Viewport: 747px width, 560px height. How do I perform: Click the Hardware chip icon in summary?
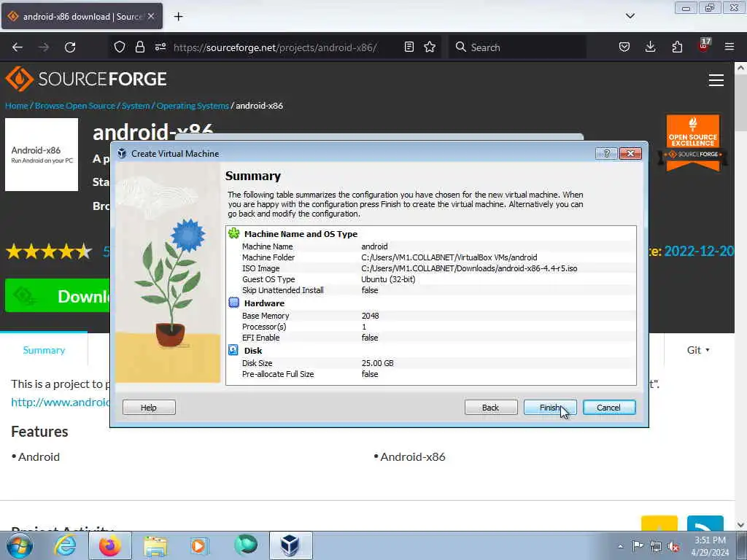pos(233,303)
